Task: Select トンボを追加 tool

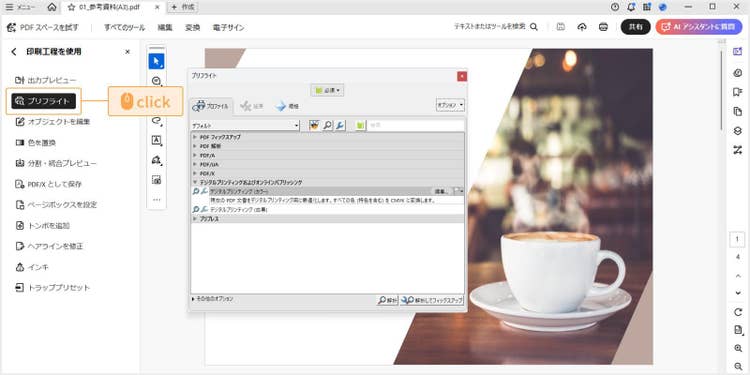Action: [42, 225]
